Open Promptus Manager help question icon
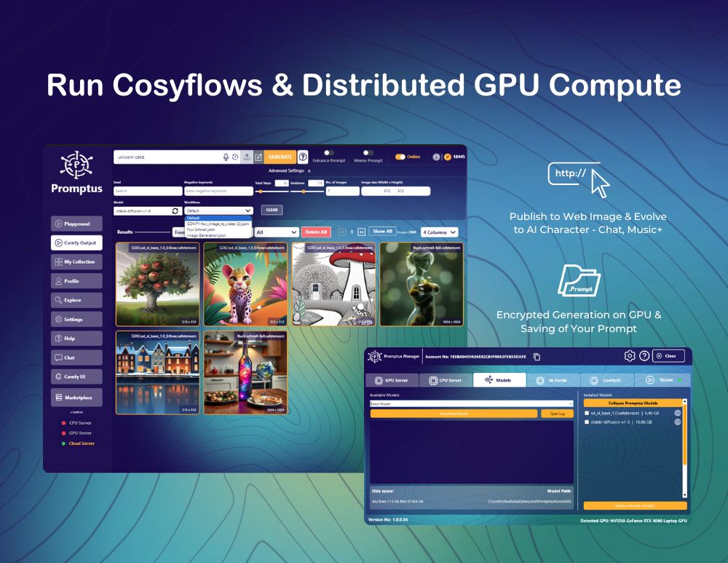The height and width of the screenshot is (563, 728). (x=644, y=356)
